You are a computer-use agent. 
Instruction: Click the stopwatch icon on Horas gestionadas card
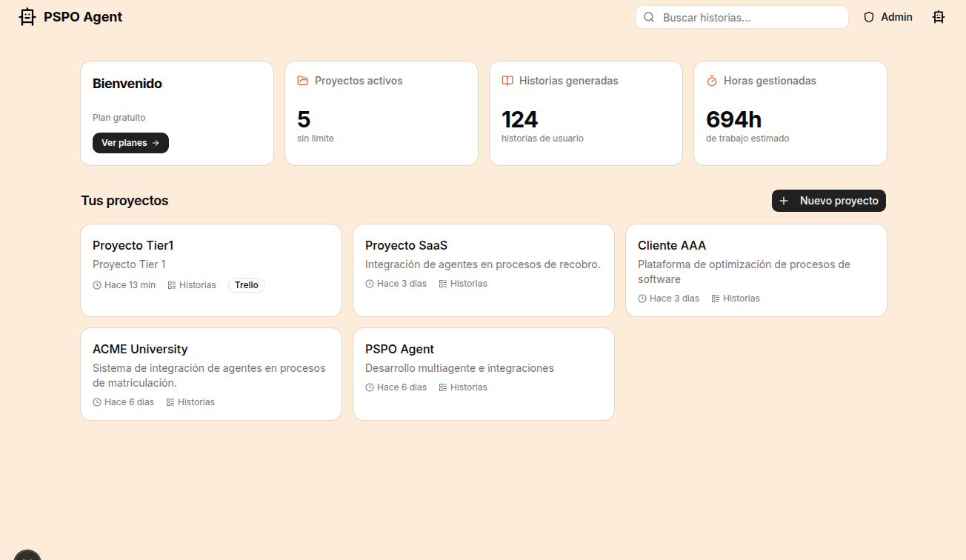point(711,80)
